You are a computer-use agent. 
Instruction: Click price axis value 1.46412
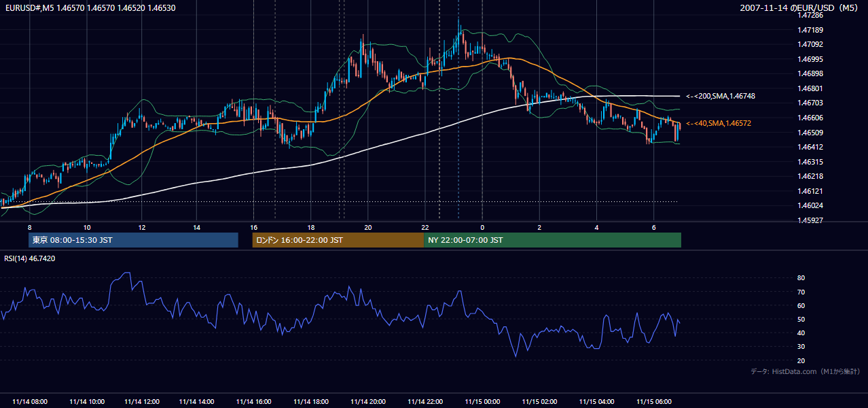coord(810,147)
